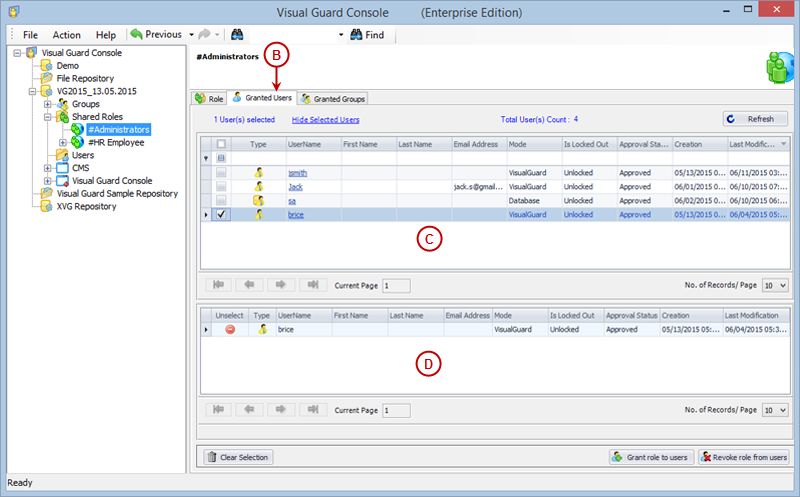This screenshot has height=497, width=800.
Task: Expand the Visual Guard Console application node
Action: [47, 181]
